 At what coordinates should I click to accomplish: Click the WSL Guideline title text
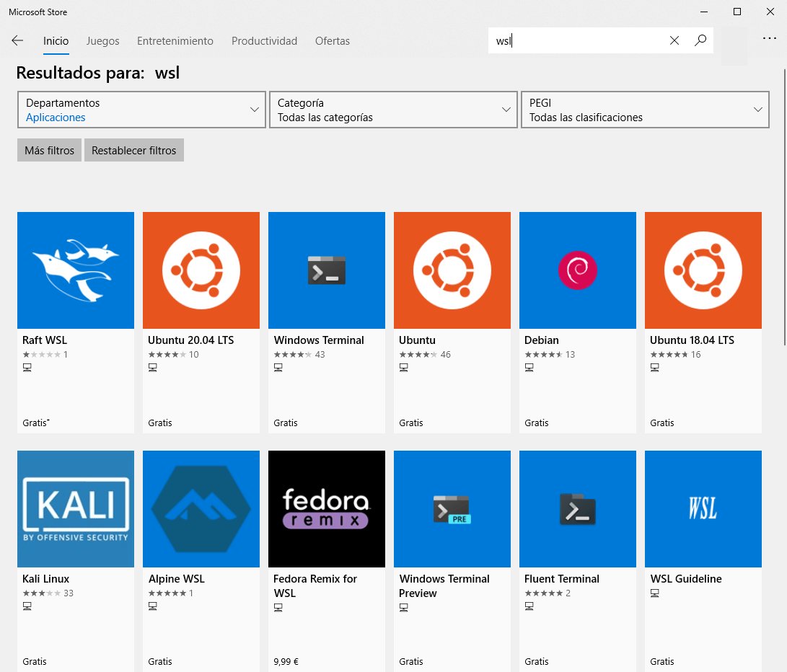click(686, 579)
